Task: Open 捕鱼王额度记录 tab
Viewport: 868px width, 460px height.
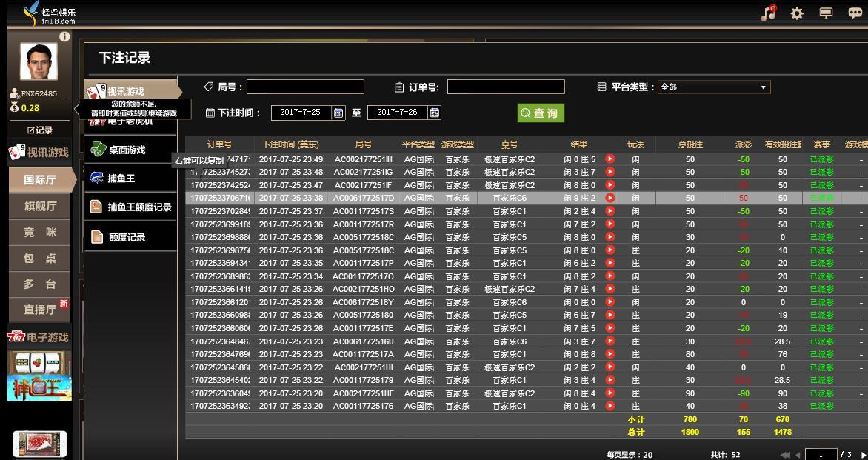Action: [x=130, y=207]
